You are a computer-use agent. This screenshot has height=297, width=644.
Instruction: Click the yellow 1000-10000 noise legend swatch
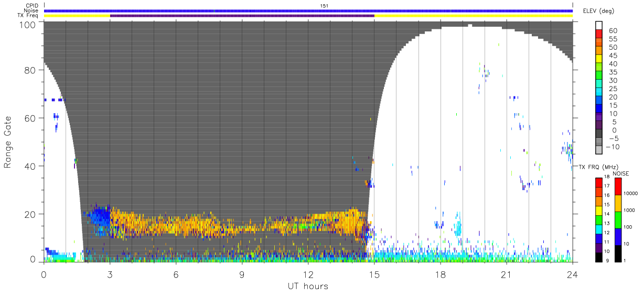618,203
